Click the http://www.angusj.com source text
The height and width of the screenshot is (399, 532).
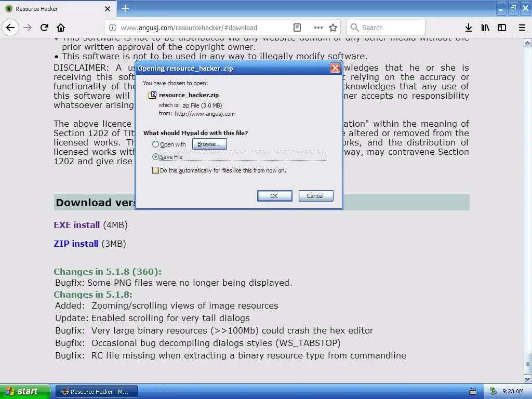(204, 114)
